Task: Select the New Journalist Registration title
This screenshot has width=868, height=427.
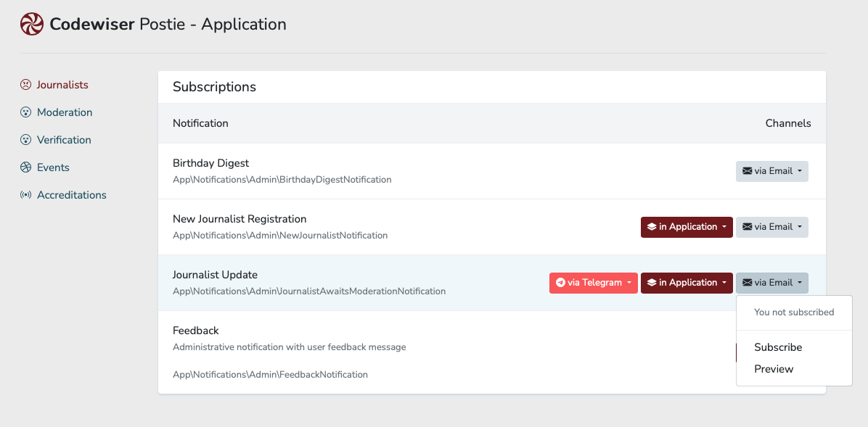Action: click(239, 219)
